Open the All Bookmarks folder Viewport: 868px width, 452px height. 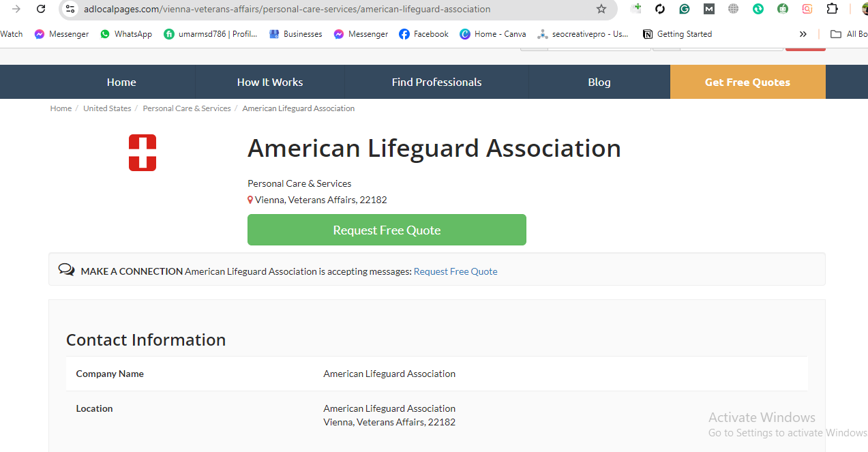pyautogui.click(x=848, y=34)
